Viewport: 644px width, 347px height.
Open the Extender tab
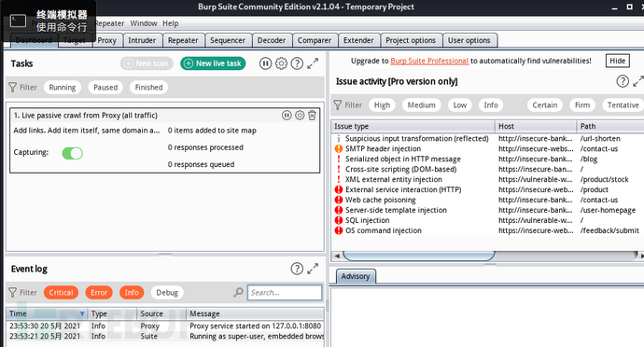(358, 40)
